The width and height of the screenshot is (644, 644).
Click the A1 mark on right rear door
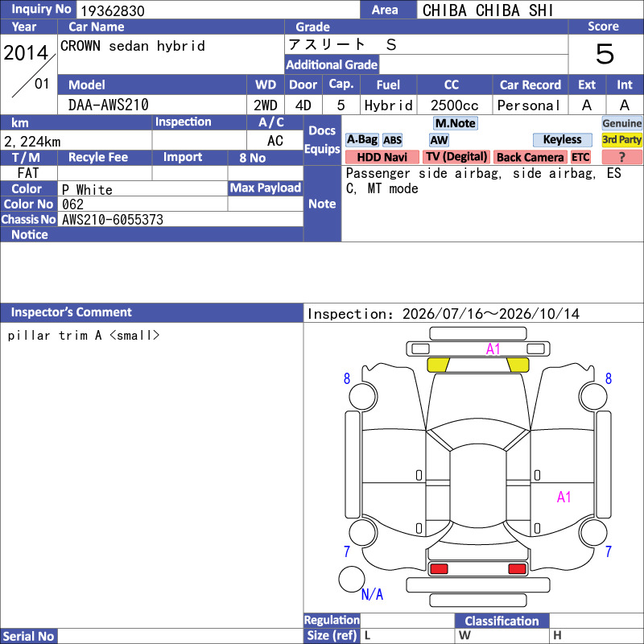tap(564, 497)
